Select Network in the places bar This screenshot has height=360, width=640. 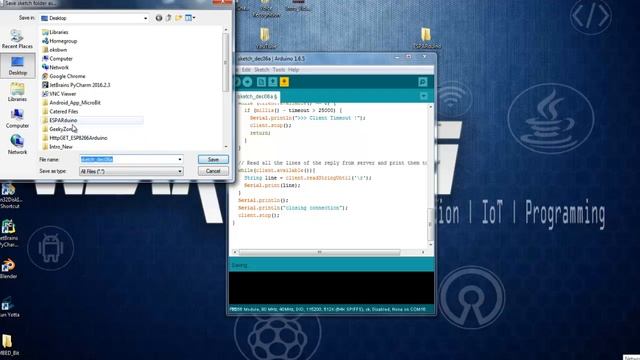[17, 144]
